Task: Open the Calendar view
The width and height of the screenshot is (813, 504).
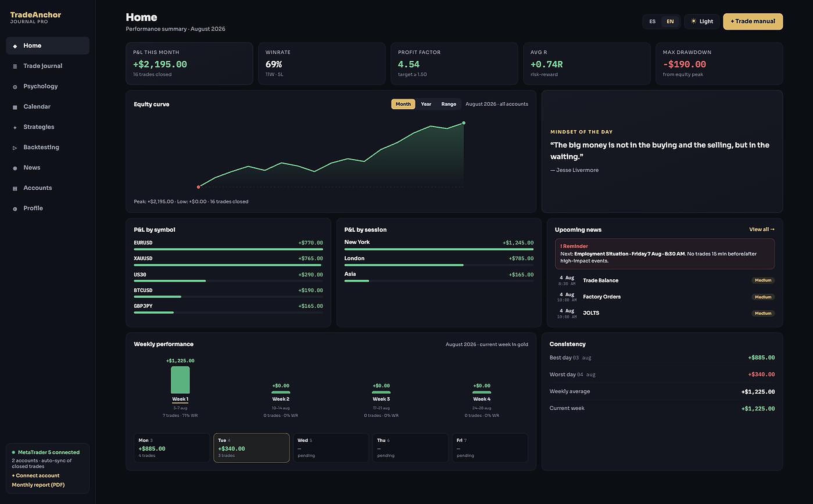Action: [x=47, y=107]
